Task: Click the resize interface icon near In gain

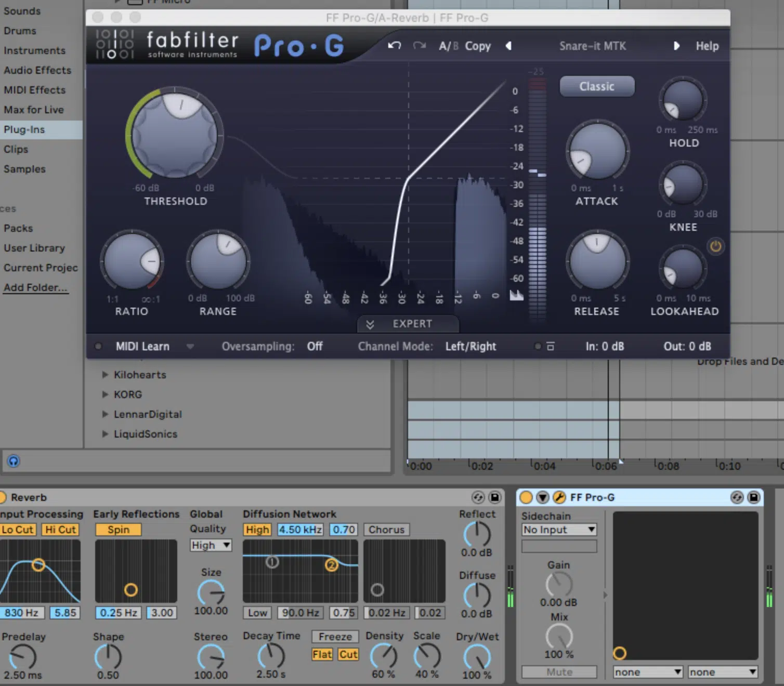Action: point(550,347)
